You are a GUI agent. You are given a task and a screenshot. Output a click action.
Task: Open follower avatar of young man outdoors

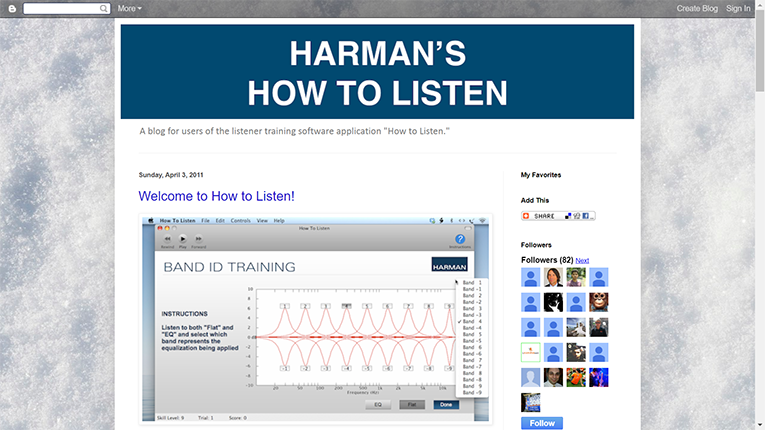point(576,277)
